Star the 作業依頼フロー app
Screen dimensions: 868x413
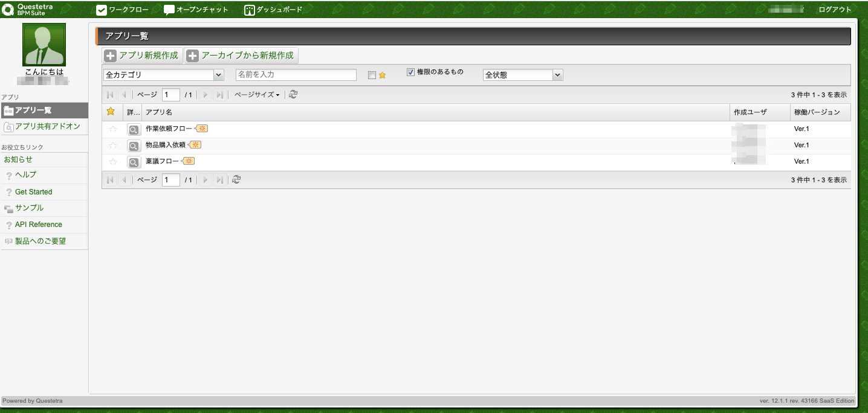(x=112, y=129)
